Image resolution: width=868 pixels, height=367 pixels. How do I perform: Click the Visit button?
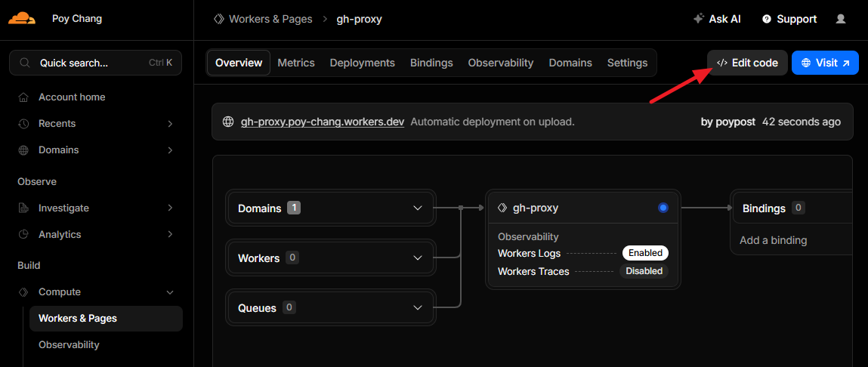[x=825, y=63]
